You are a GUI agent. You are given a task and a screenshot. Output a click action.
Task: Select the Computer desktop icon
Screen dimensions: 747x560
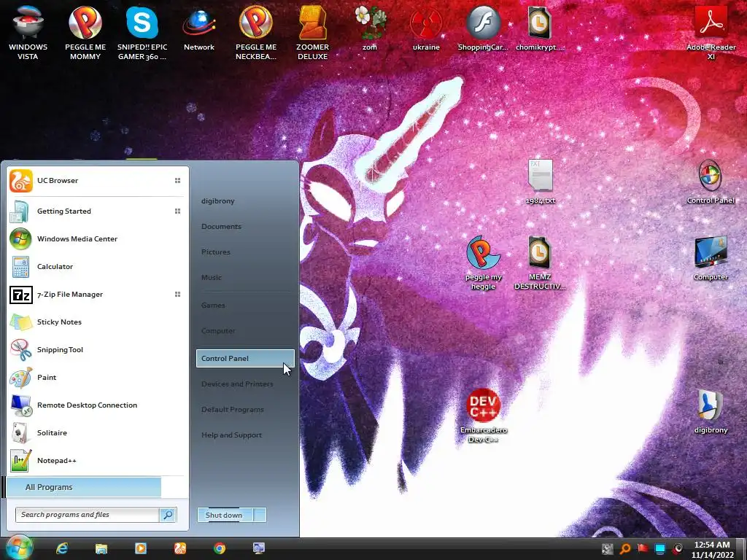point(711,258)
